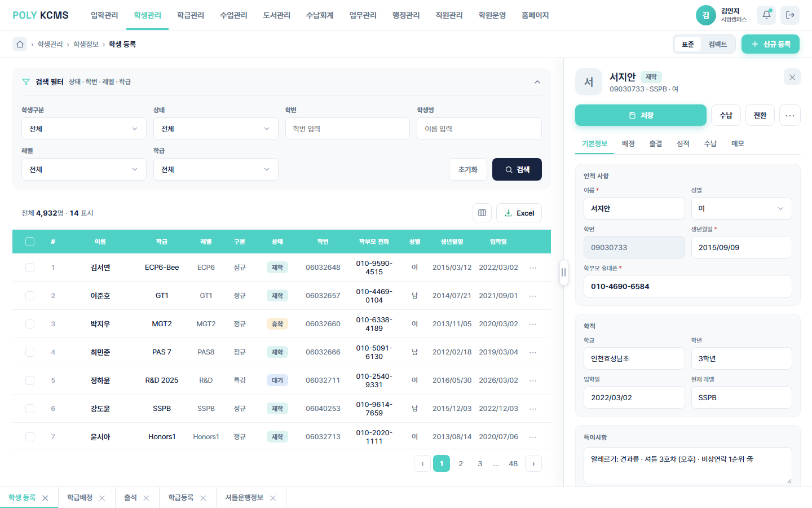Switch to the 성적 tab

click(x=683, y=144)
